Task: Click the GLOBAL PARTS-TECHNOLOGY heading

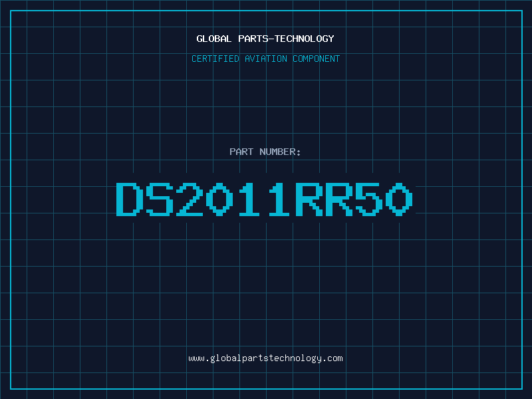Action: coord(265,39)
